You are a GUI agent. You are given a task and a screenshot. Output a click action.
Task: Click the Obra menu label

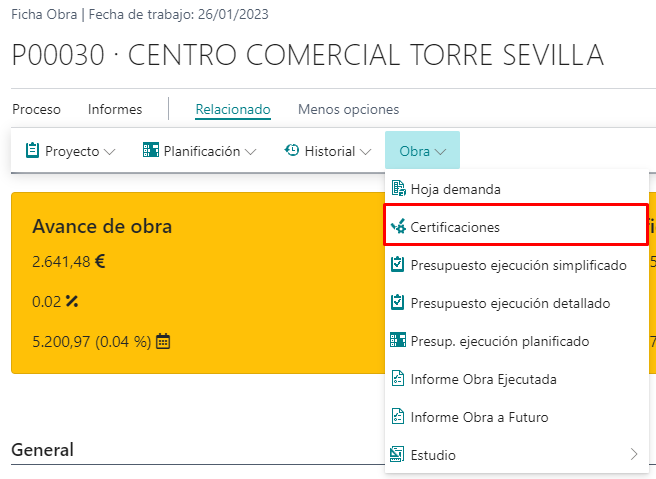[x=415, y=151]
